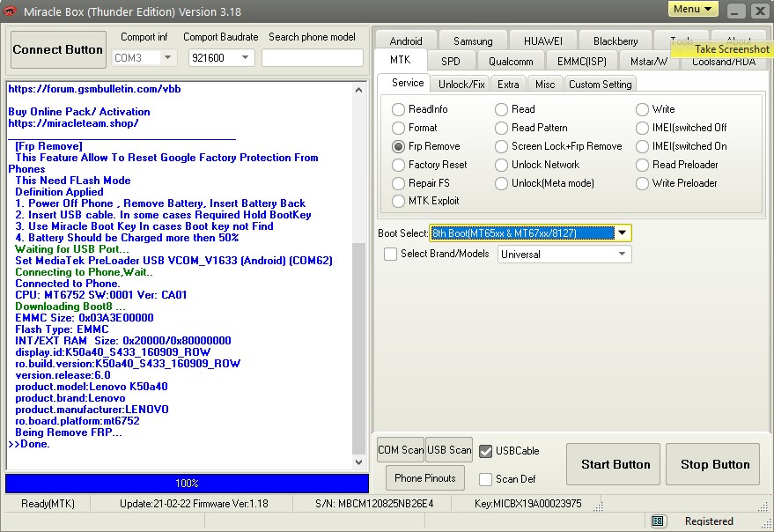Screen dimensions: 774x532
Task: Click the Registered status text
Action: click(x=709, y=521)
